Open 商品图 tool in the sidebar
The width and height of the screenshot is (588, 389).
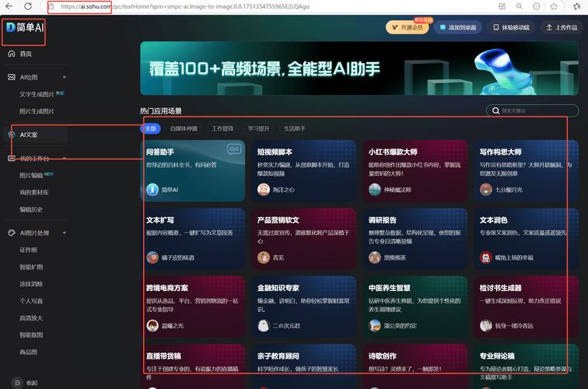[x=29, y=352]
